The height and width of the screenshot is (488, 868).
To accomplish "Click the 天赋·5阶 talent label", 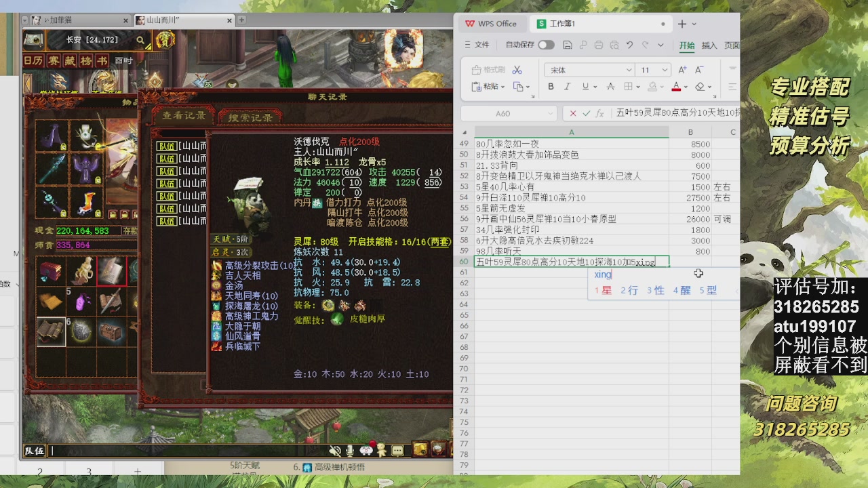I will 232,239.
